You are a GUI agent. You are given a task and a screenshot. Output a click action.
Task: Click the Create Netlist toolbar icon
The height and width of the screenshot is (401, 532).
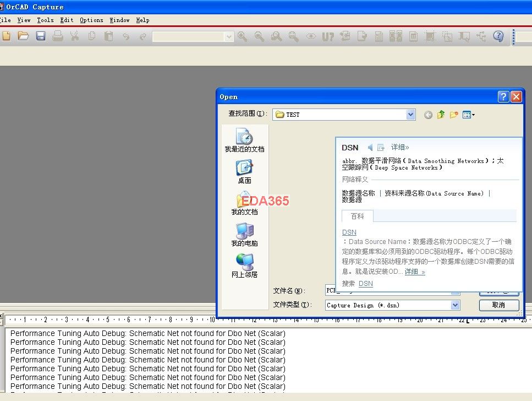click(x=379, y=36)
